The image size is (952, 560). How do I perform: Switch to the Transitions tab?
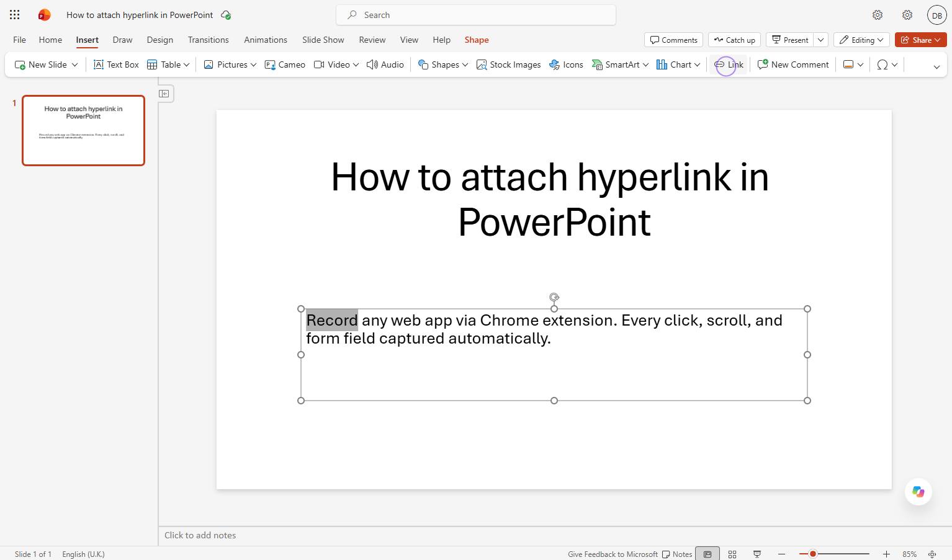click(209, 40)
